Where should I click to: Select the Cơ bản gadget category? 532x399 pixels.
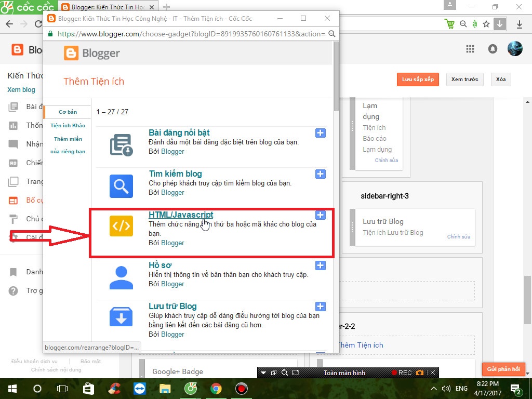pyautogui.click(x=68, y=112)
